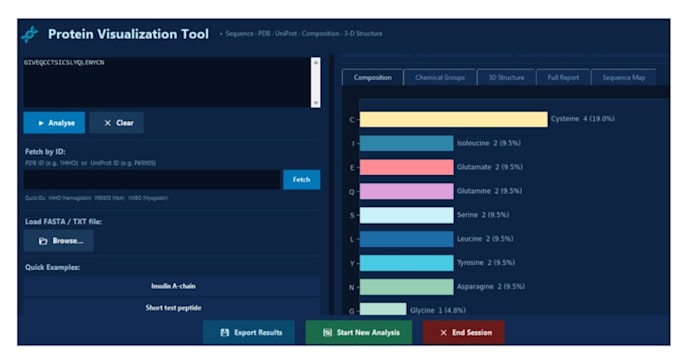Click the X icon on End Session
Image resolution: width=680 pixels, height=362 pixels.
coord(443,333)
